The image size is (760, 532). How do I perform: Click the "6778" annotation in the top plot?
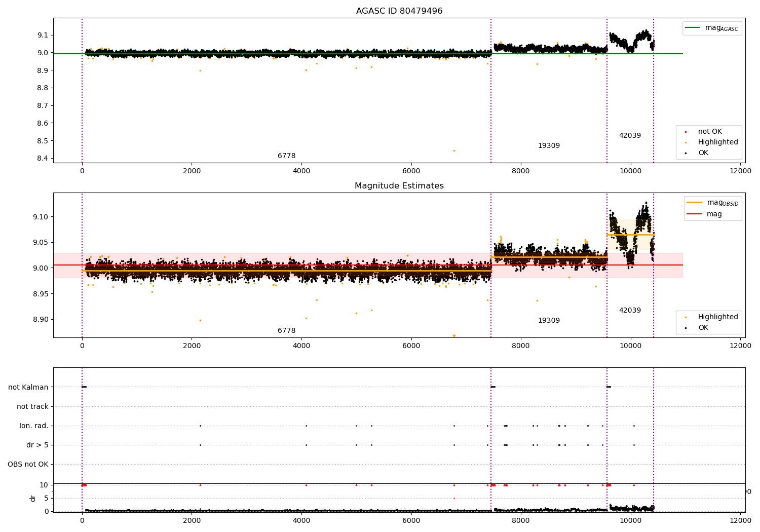[x=286, y=156]
